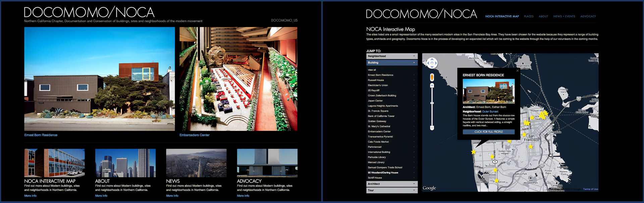Open the News + Events nav item
The height and width of the screenshot is (203, 644).
pos(564,16)
